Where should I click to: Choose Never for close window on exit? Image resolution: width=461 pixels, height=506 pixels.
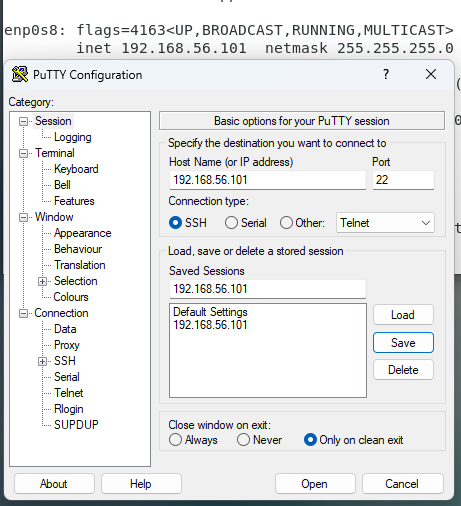coord(243,440)
